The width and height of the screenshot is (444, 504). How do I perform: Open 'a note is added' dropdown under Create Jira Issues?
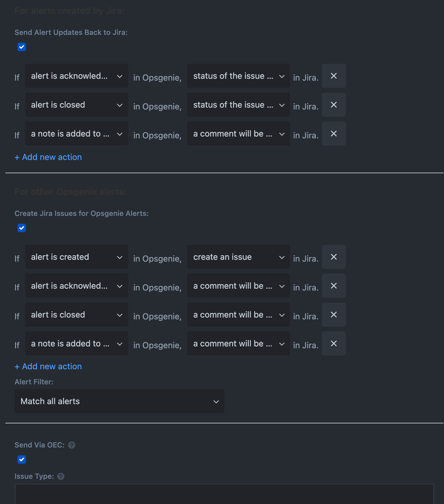[x=77, y=344]
